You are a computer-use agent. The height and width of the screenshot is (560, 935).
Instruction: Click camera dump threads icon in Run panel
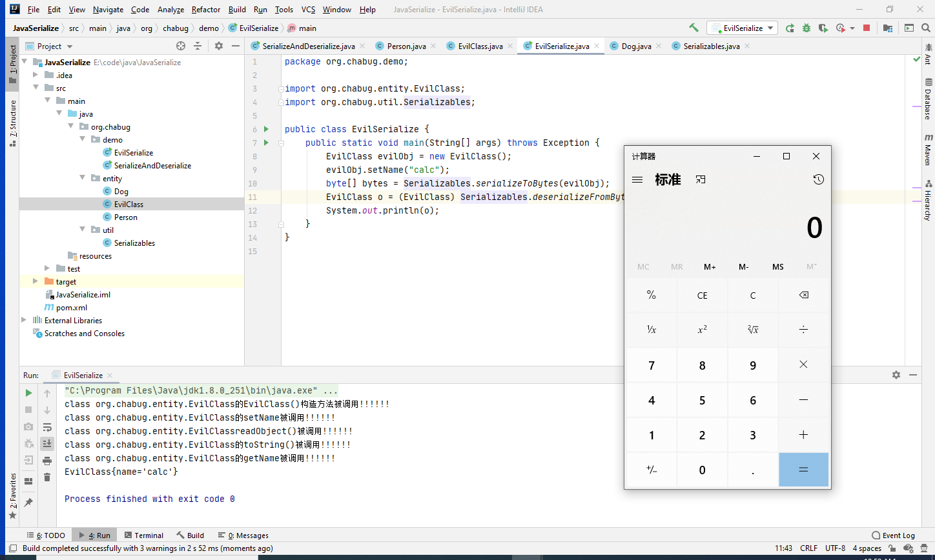click(x=28, y=426)
